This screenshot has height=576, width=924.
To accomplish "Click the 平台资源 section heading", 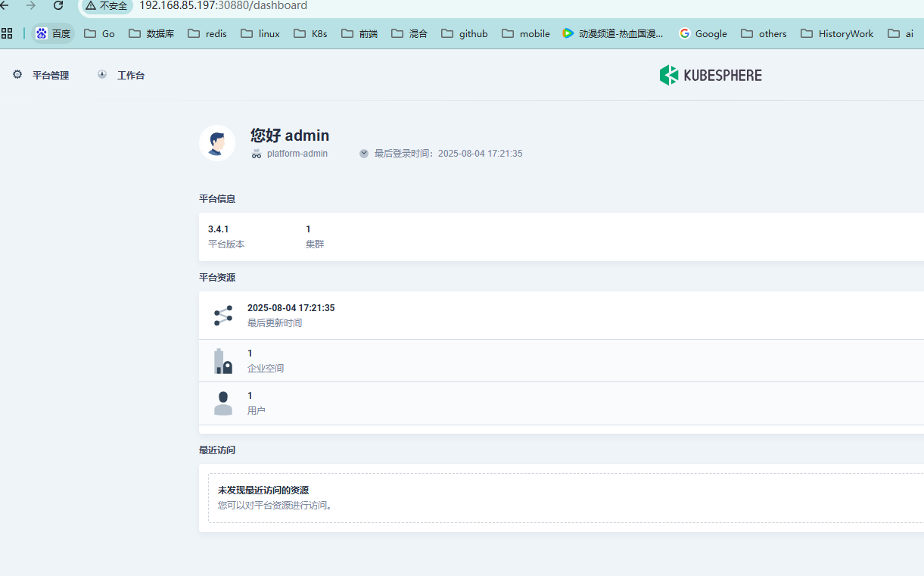I will [x=217, y=278].
